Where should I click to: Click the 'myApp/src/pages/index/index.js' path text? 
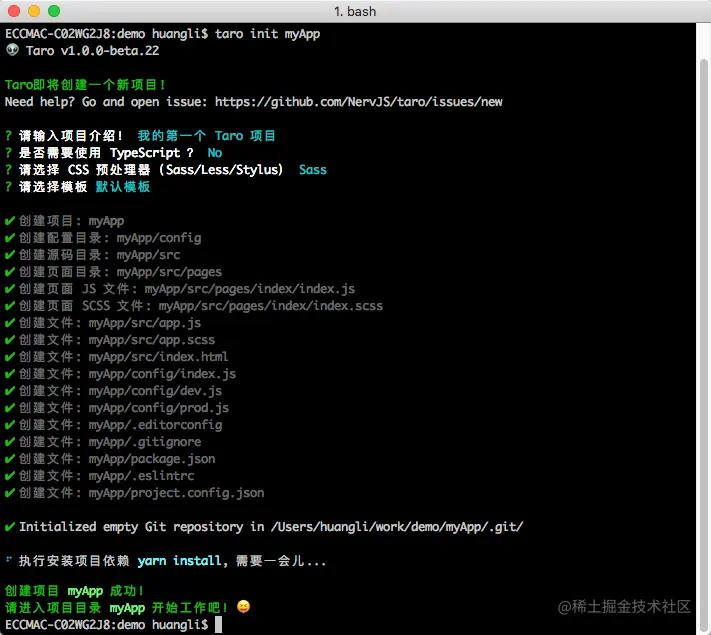point(250,289)
